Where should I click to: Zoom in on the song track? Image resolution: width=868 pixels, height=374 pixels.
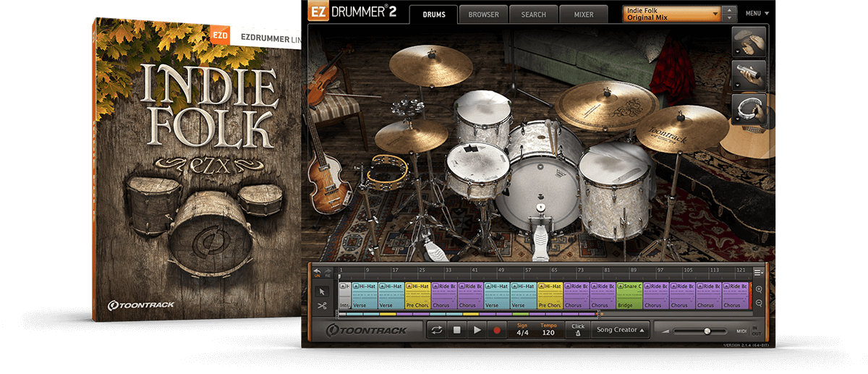[758, 289]
